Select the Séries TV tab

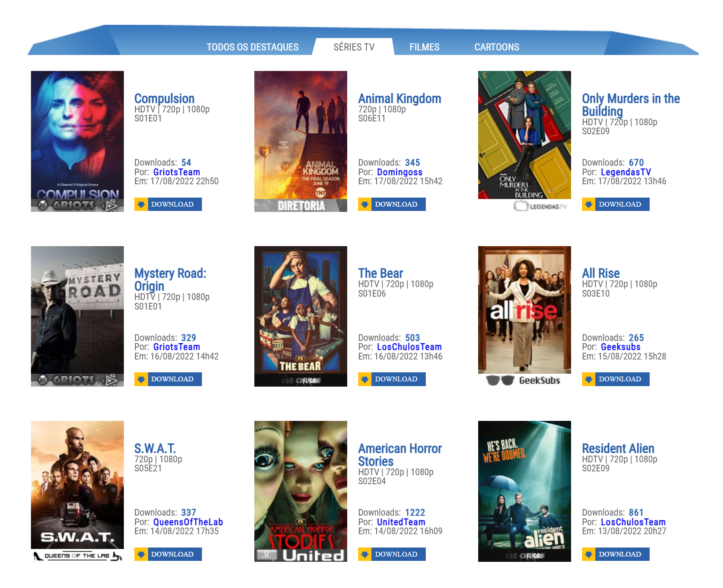click(x=354, y=47)
